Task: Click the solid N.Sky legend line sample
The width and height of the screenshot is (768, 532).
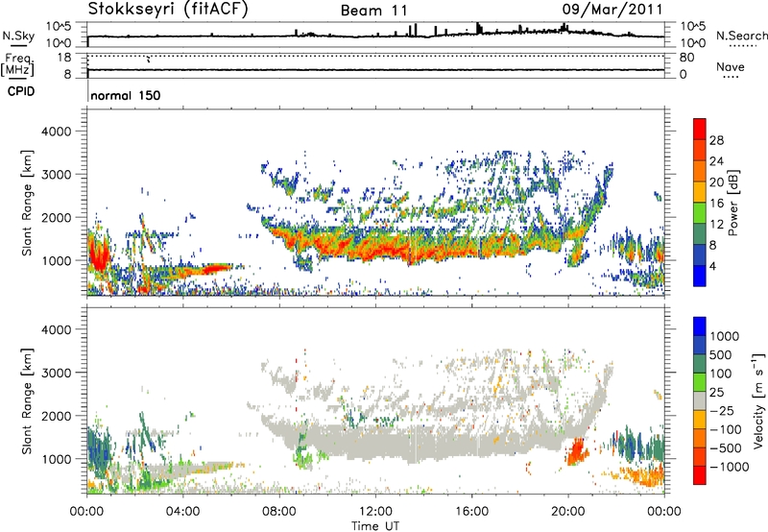Action: pos(18,45)
